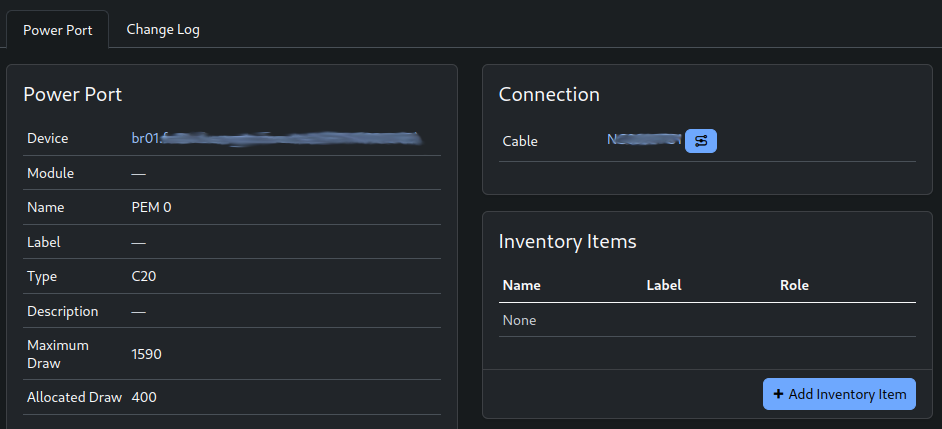Screen dimensions: 942x429
Task: Select the C20 type value
Action: pyautogui.click(x=144, y=276)
